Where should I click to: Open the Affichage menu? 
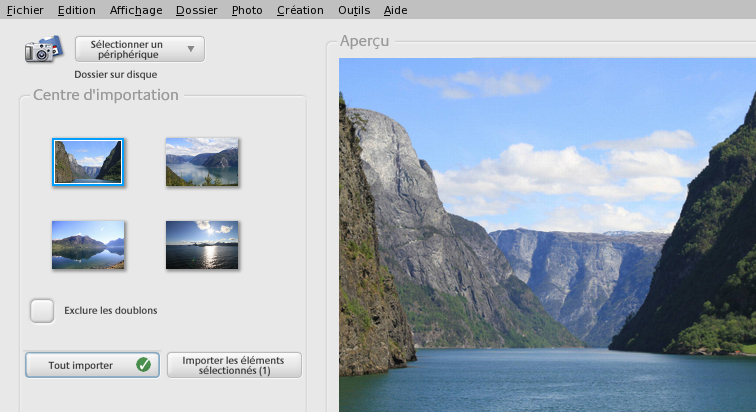(x=136, y=10)
